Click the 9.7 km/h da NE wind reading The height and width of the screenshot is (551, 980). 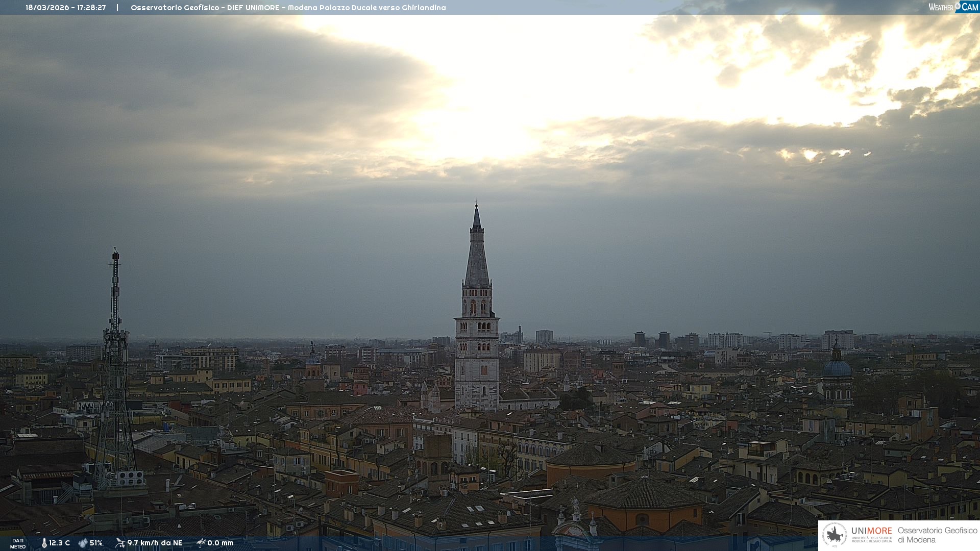[x=155, y=543]
